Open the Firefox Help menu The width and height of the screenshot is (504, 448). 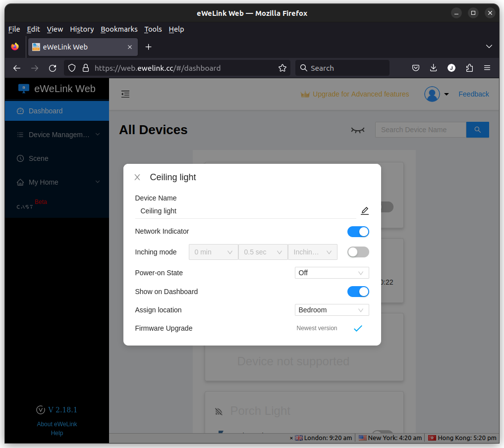pyautogui.click(x=176, y=29)
